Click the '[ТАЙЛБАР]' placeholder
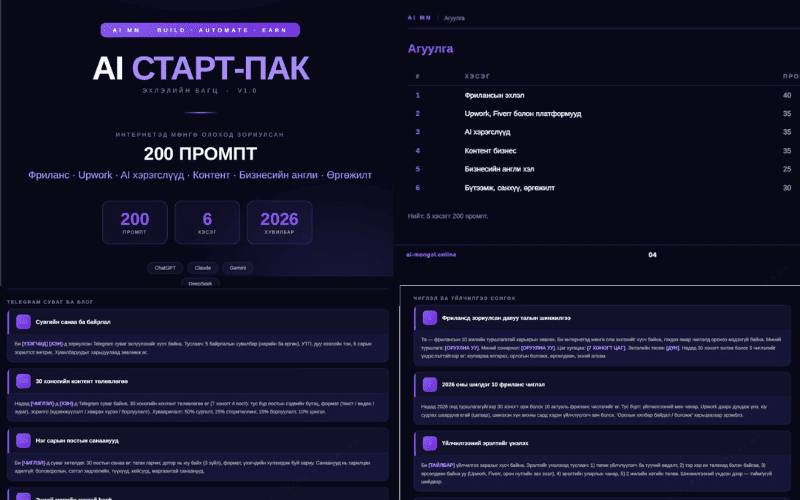The width and height of the screenshot is (800, 500). [441, 465]
